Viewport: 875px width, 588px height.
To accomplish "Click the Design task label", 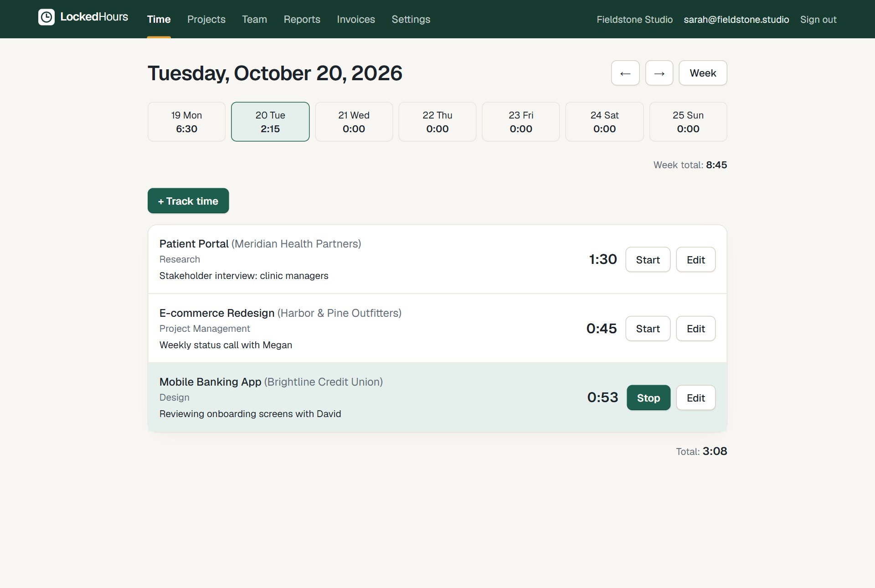I will pos(174,397).
